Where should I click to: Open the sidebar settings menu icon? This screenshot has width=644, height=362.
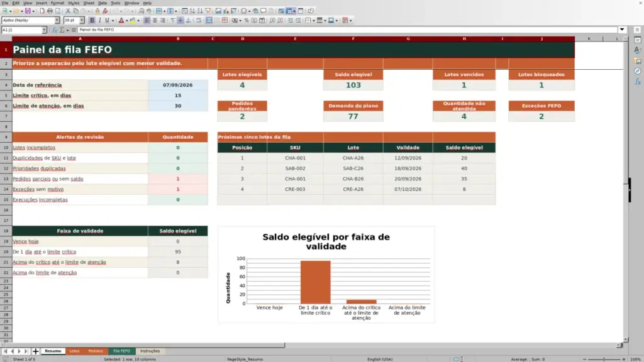point(637,30)
